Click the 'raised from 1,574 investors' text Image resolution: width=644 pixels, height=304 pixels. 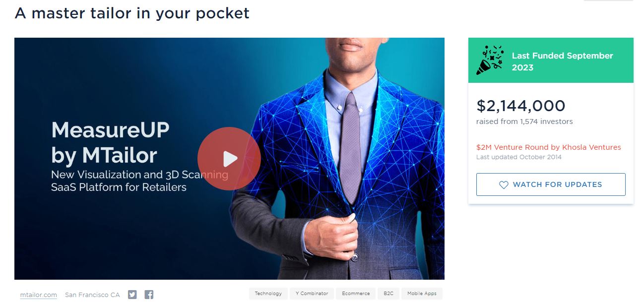click(524, 122)
